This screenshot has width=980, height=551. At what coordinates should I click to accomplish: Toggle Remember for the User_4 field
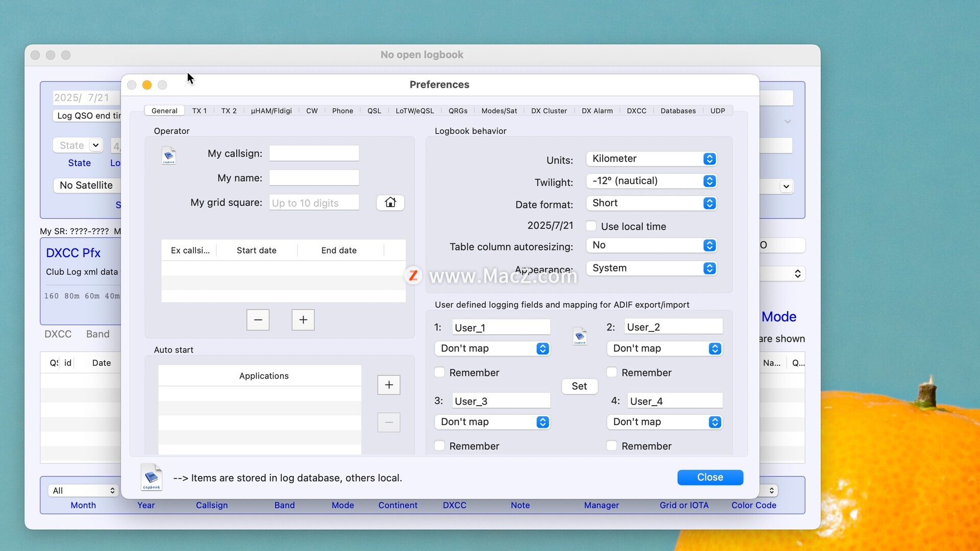(x=611, y=446)
